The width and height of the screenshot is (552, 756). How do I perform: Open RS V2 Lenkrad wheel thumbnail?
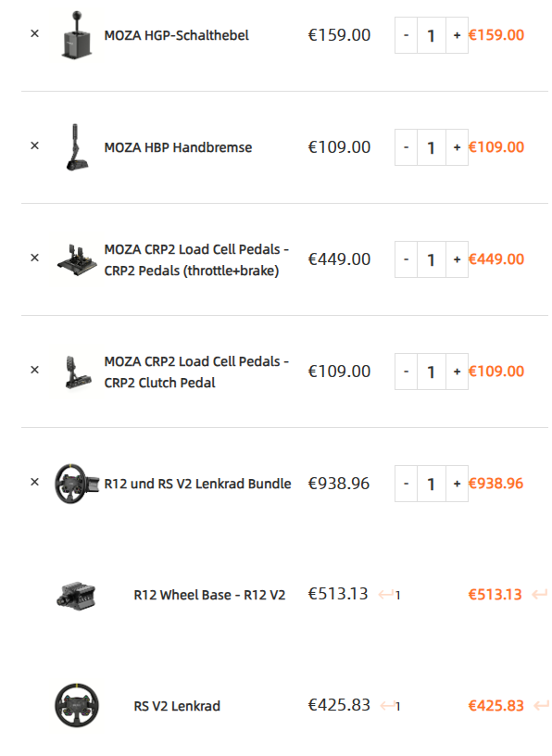pos(77,705)
